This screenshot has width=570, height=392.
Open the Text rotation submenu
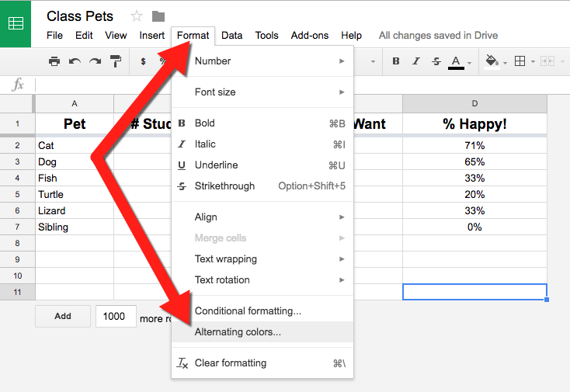tap(262, 280)
